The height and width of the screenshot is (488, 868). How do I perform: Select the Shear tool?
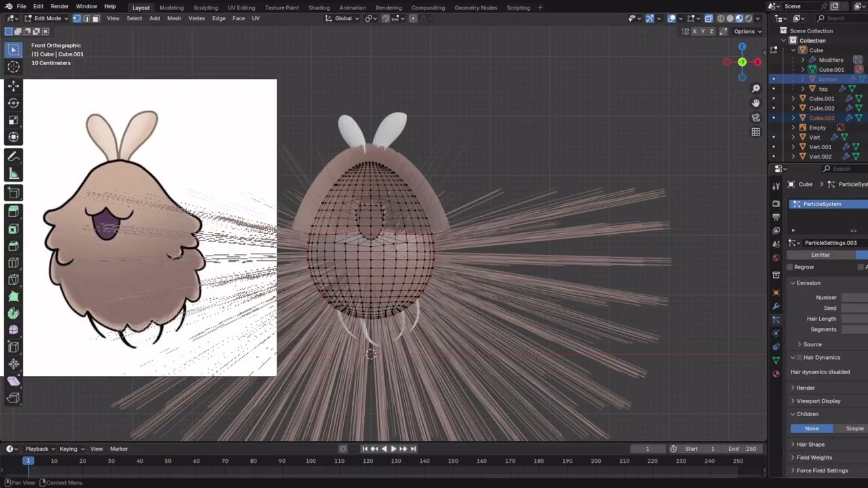[14, 381]
